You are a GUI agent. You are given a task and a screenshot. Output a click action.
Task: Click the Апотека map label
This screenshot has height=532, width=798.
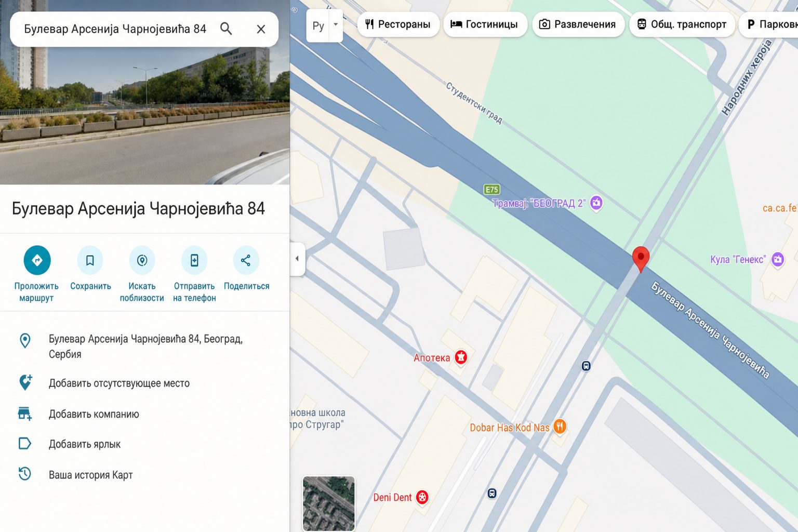click(x=432, y=357)
